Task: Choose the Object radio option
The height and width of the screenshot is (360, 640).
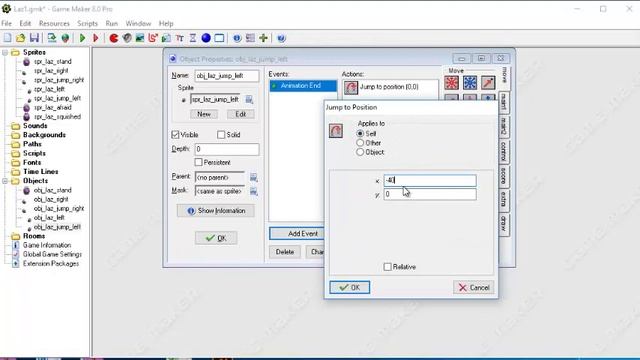Action: 360,152
